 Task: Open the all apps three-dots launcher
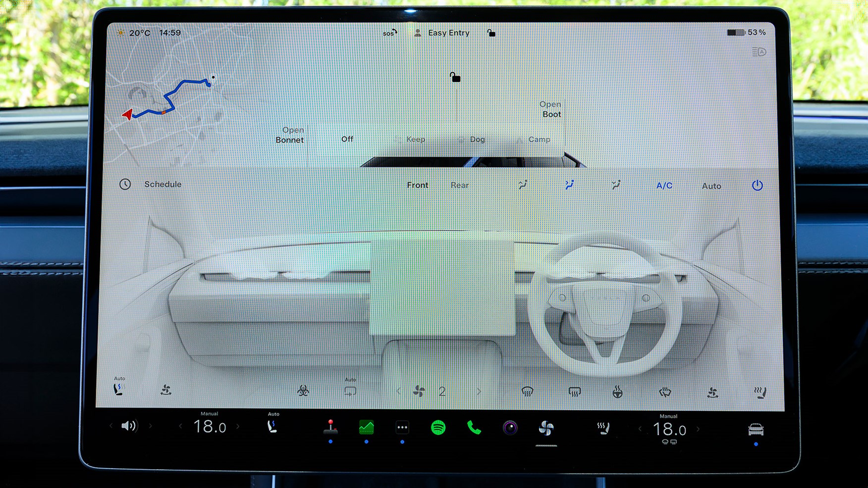(402, 427)
